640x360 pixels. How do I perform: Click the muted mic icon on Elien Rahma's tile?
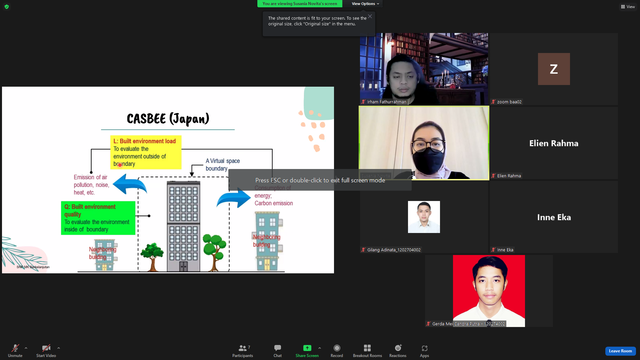point(493,176)
